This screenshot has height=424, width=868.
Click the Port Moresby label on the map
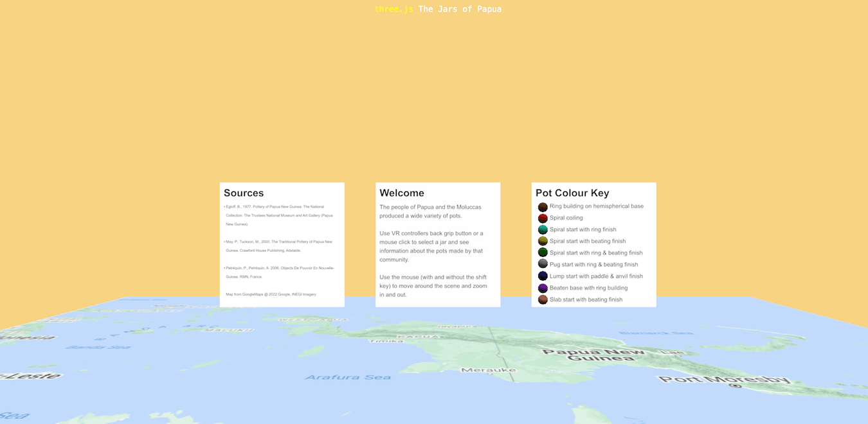coord(725,379)
